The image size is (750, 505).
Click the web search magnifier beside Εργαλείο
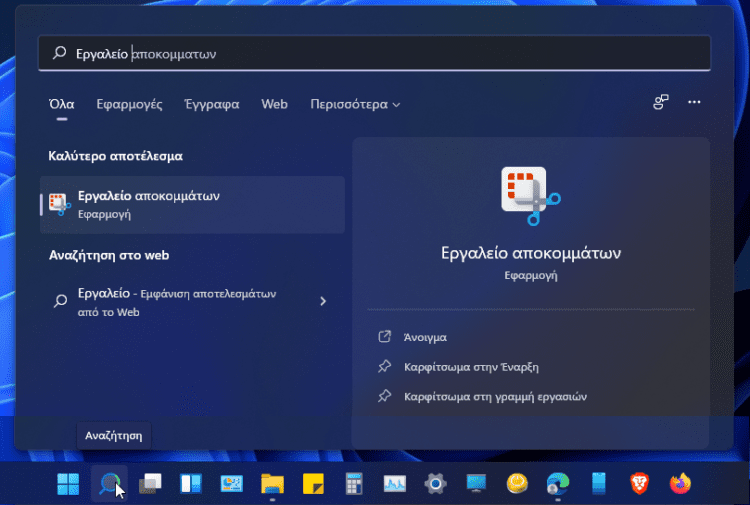60,301
